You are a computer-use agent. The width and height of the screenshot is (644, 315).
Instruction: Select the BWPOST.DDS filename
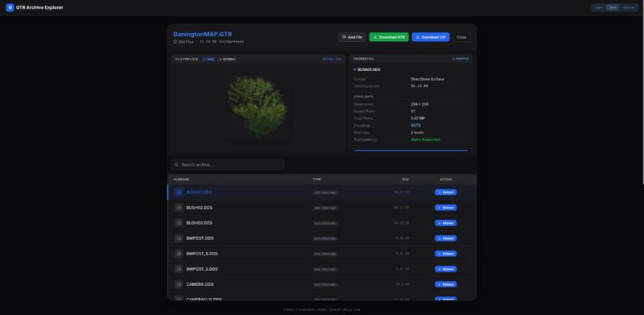200,238
